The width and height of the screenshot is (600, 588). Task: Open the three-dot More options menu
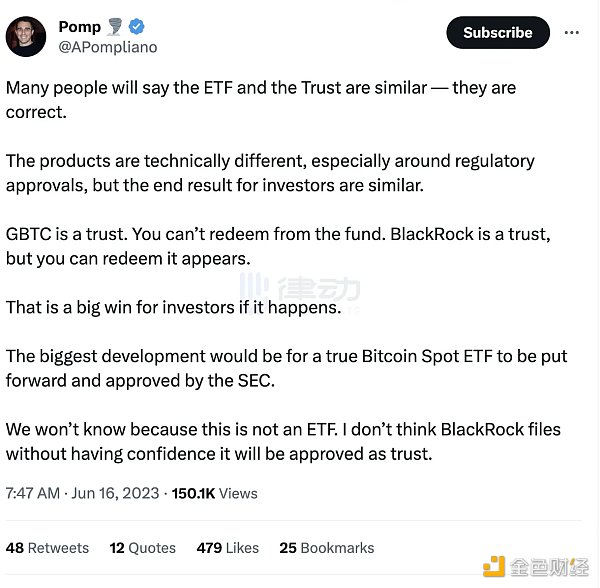(572, 33)
